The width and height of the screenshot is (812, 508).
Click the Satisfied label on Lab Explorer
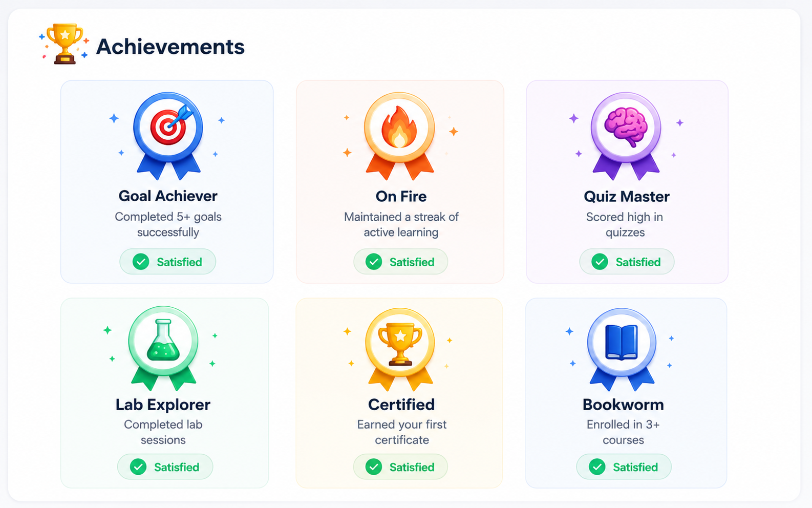pyautogui.click(x=177, y=467)
